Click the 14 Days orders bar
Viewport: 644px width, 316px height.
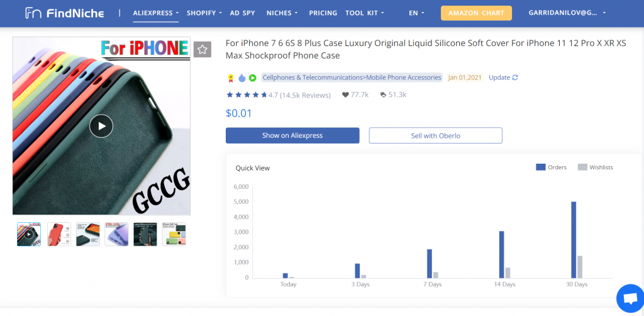click(501, 255)
